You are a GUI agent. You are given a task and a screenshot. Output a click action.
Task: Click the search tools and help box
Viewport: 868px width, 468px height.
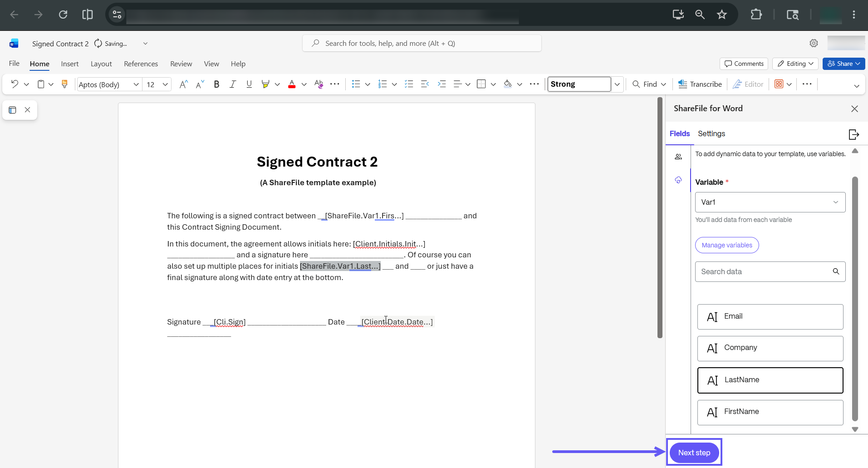(422, 43)
